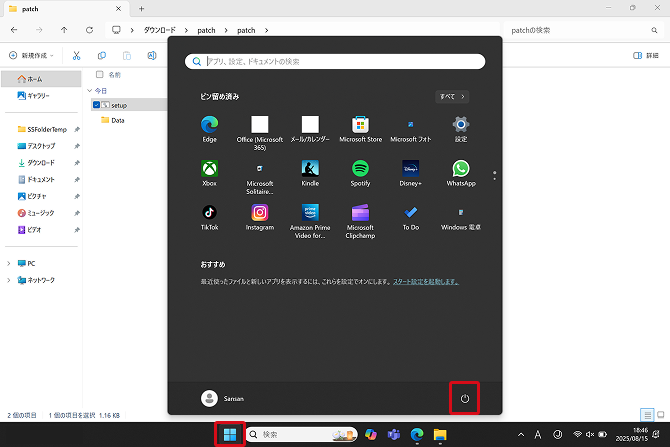670x447 pixels.
Task: Open the Start settings link in recommendations
Action: pos(426,282)
